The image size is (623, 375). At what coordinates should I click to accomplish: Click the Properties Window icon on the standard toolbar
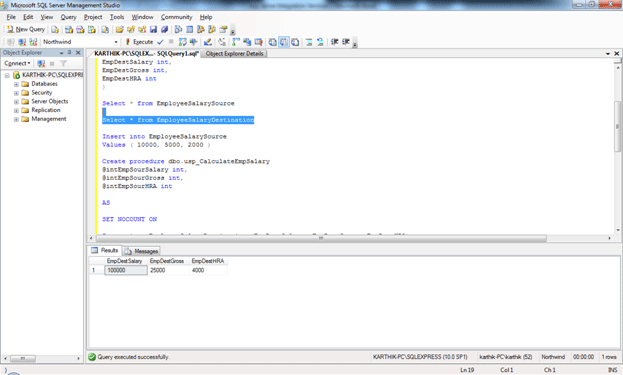(x=223, y=29)
